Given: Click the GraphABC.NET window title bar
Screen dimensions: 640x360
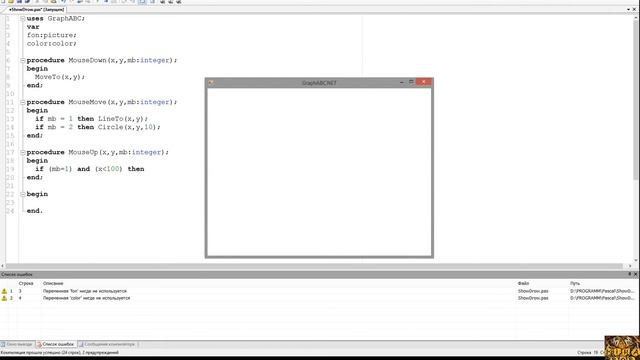Looking at the screenshot, I should point(319,83).
